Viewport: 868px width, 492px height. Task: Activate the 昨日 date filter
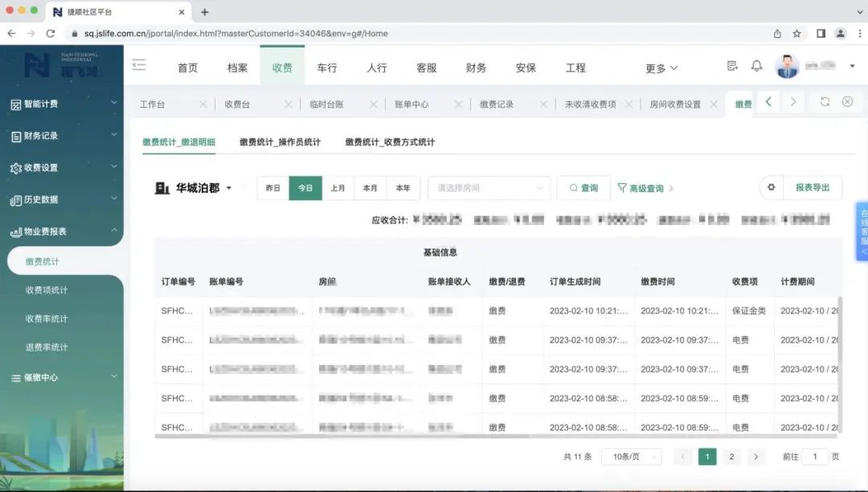pyautogui.click(x=272, y=187)
